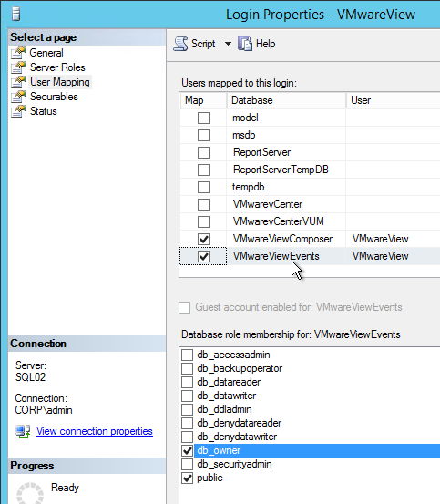
Task: Click the Status page icon
Action: coord(18,111)
